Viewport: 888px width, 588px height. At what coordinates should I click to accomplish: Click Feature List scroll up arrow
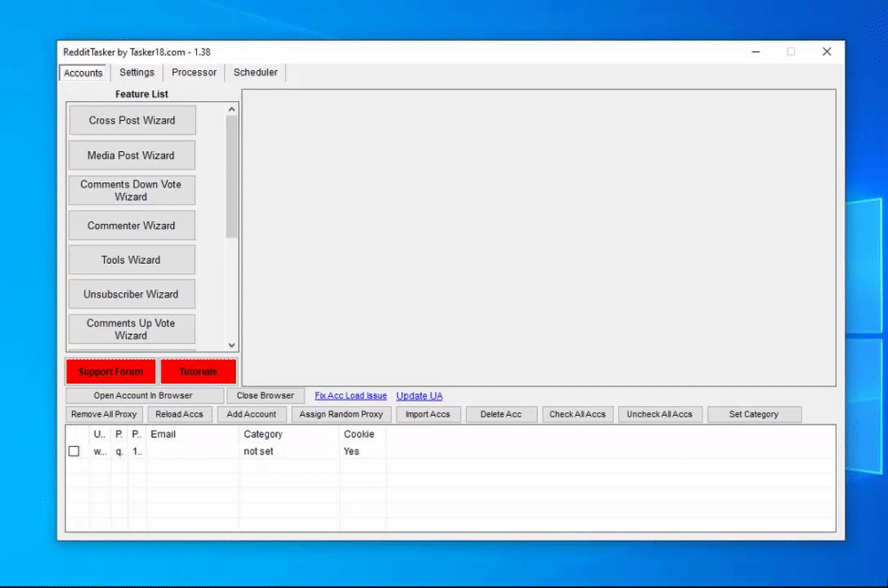click(x=232, y=109)
